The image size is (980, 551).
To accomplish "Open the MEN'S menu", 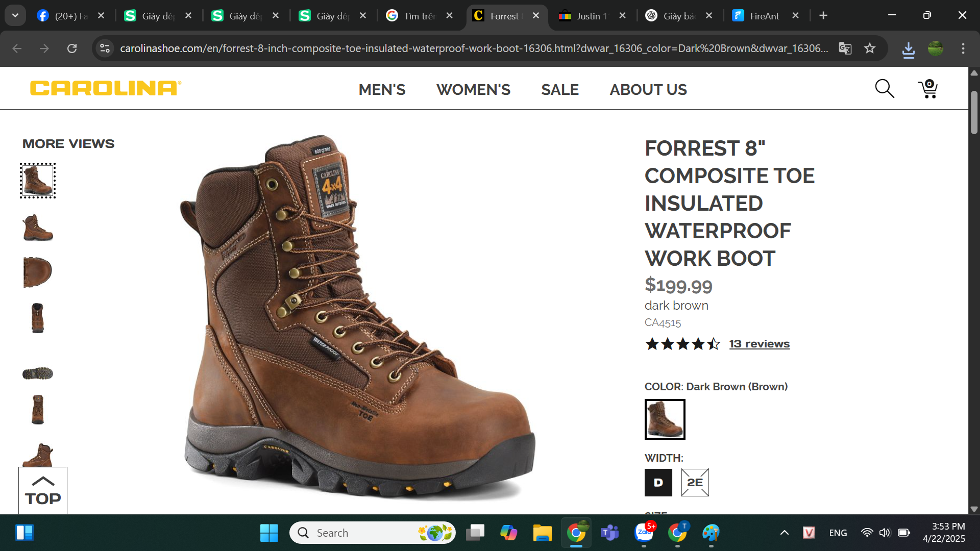I will tap(382, 90).
